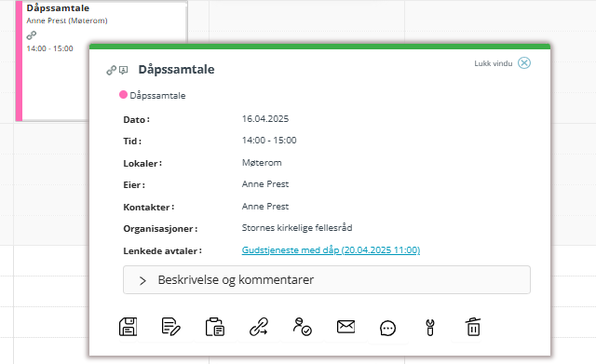The height and width of the screenshot is (364, 596).
Task: Expand Beskrivelse og kommentarer section
Action: pyautogui.click(x=327, y=279)
